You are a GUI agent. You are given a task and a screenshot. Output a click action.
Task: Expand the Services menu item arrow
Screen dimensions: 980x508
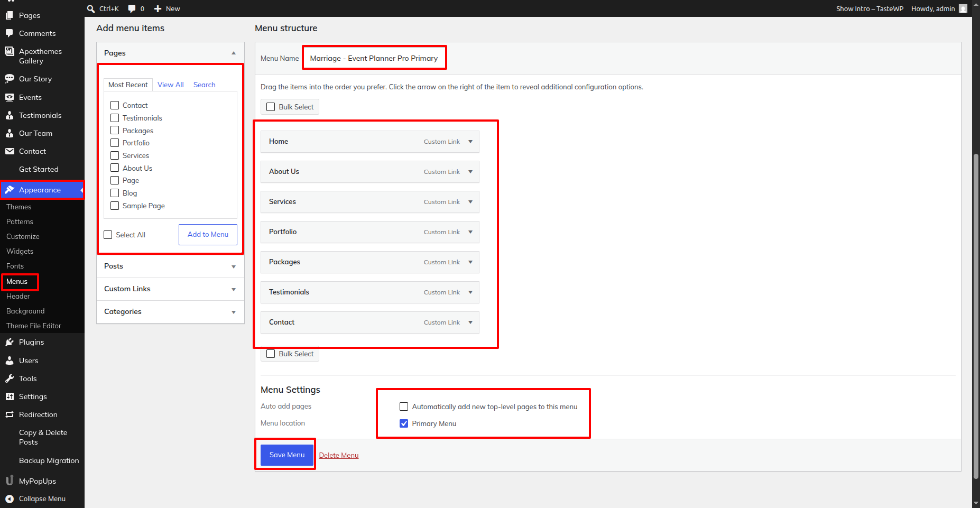tap(470, 202)
